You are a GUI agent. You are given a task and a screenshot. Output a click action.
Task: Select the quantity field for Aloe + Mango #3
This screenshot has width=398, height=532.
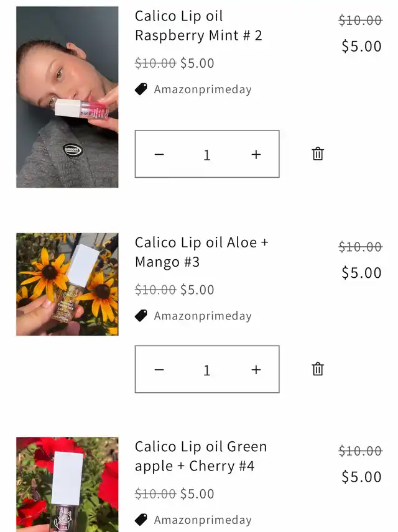pos(207,370)
